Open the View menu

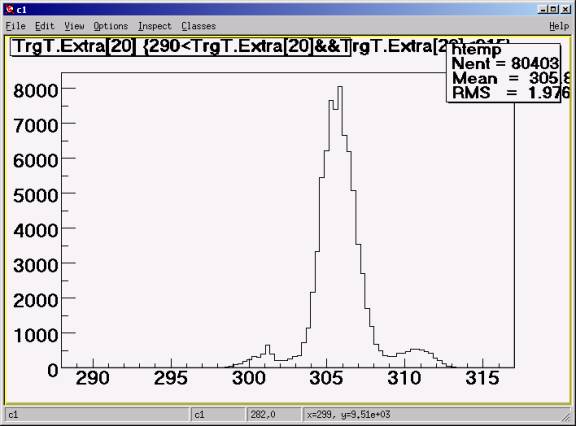pyautogui.click(x=74, y=26)
